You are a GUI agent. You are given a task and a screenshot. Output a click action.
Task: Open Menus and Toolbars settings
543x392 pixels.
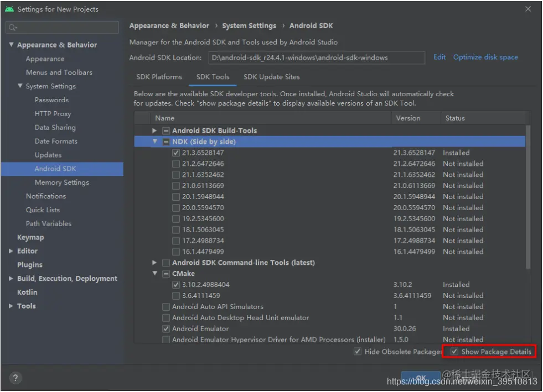pos(59,72)
